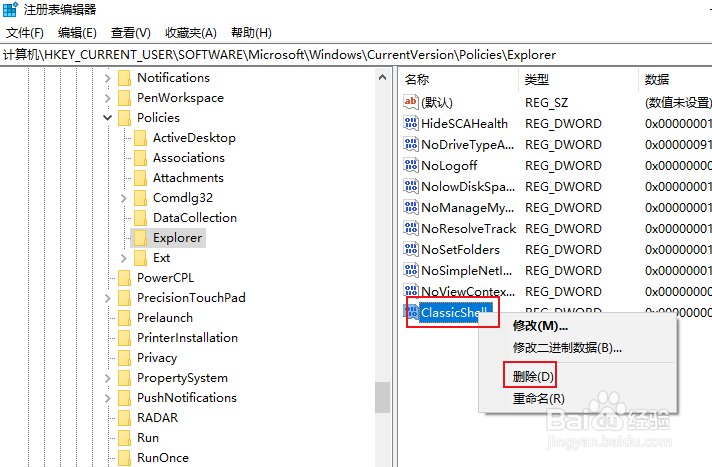Expand the PrecisionTouchPad tree node

[108, 298]
